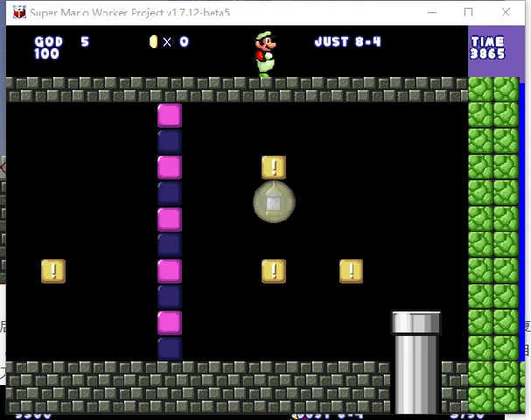Hit the leftmost exclamation block

coord(53,271)
